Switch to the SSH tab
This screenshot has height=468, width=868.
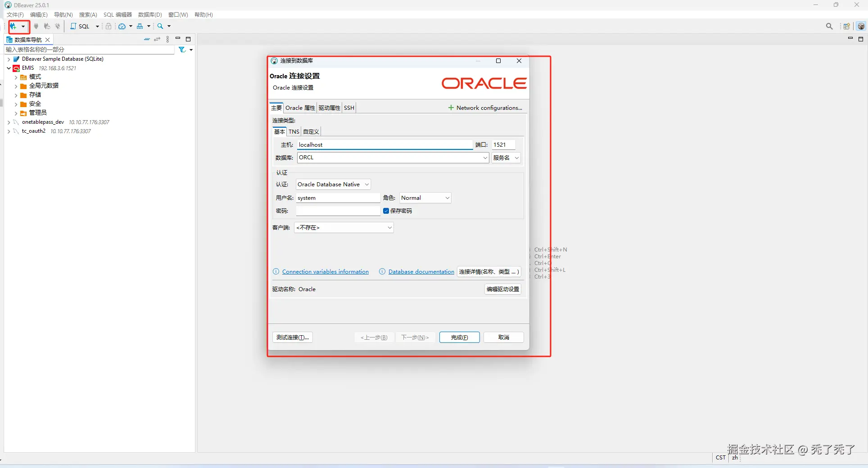coord(349,108)
